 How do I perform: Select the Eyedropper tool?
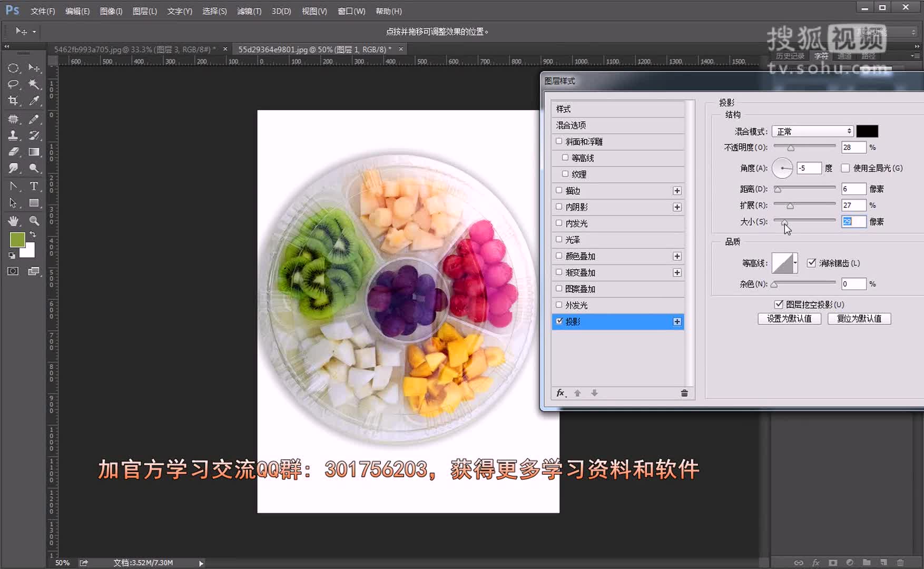click(x=34, y=101)
